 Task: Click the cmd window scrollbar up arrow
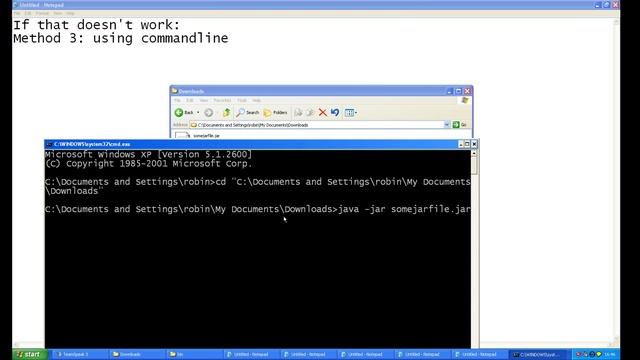474,153
